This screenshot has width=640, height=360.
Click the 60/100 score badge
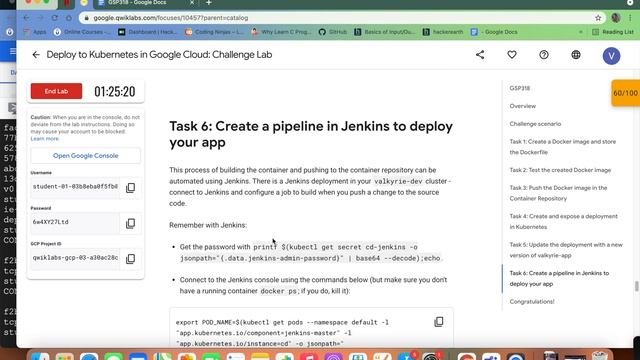pyautogui.click(x=625, y=93)
